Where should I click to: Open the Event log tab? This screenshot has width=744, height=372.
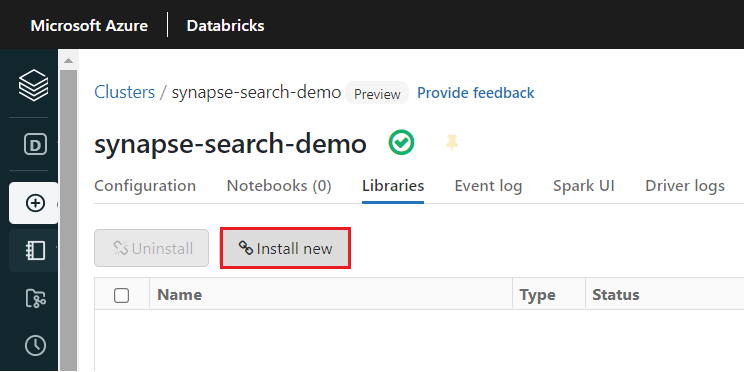pyautogui.click(x=488, y=186)
